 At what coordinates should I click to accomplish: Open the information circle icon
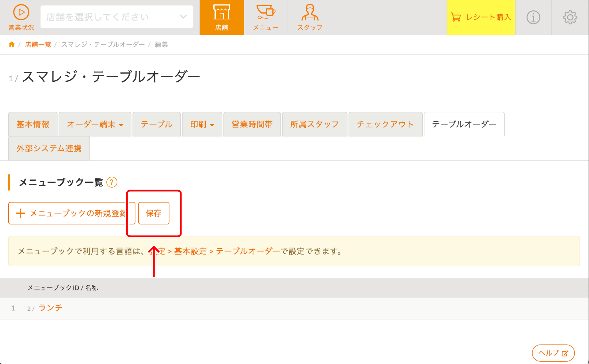(x=533, y=17)
